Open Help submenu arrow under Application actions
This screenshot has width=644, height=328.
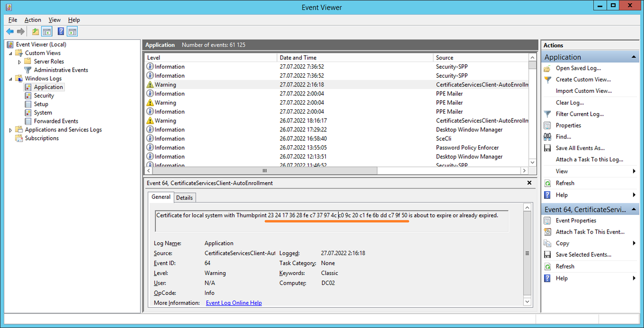coord(634,195)
